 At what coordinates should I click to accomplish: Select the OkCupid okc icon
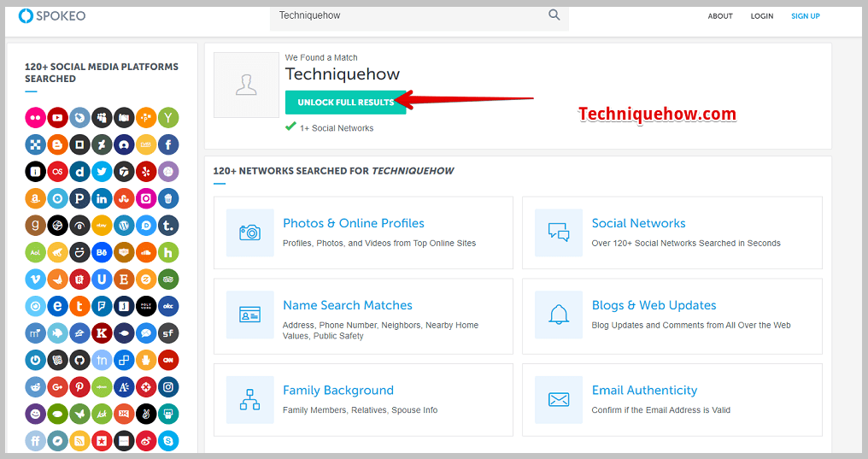click(168, 306)
